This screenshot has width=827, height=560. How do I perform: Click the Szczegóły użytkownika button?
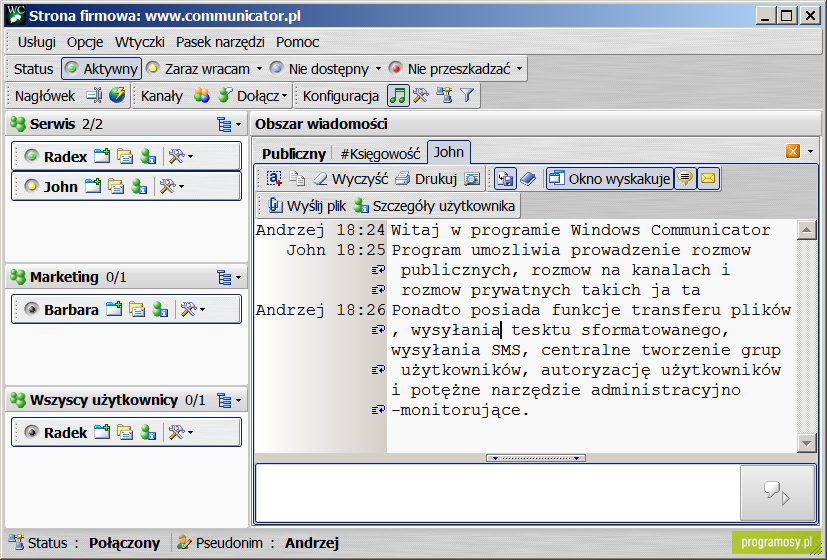(x=434, y=206)
